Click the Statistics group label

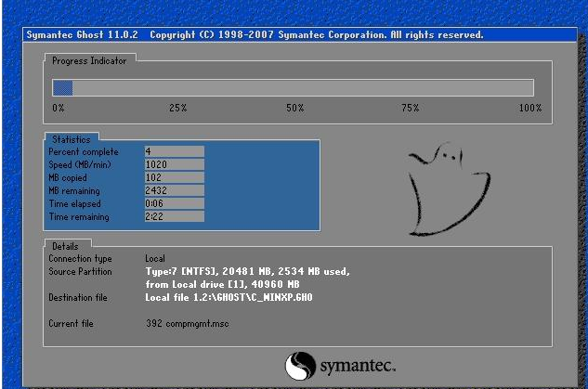[x=72, y=139]
